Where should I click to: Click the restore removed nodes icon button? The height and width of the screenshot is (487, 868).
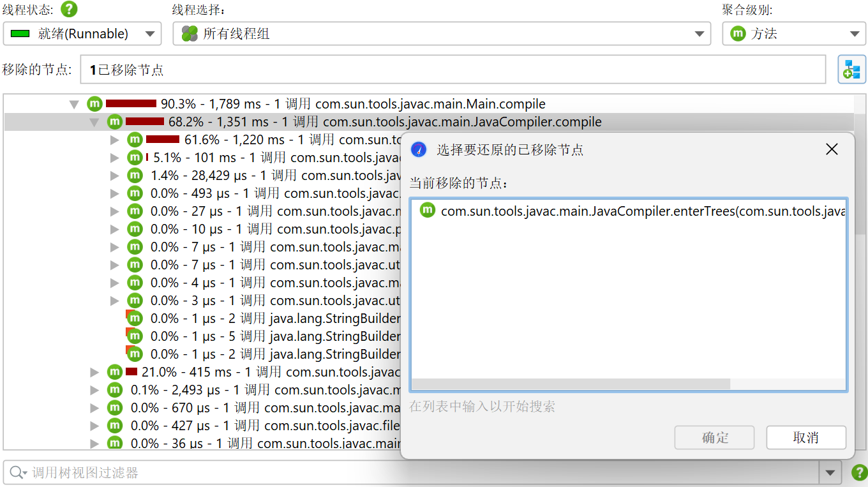pos(851,70)
